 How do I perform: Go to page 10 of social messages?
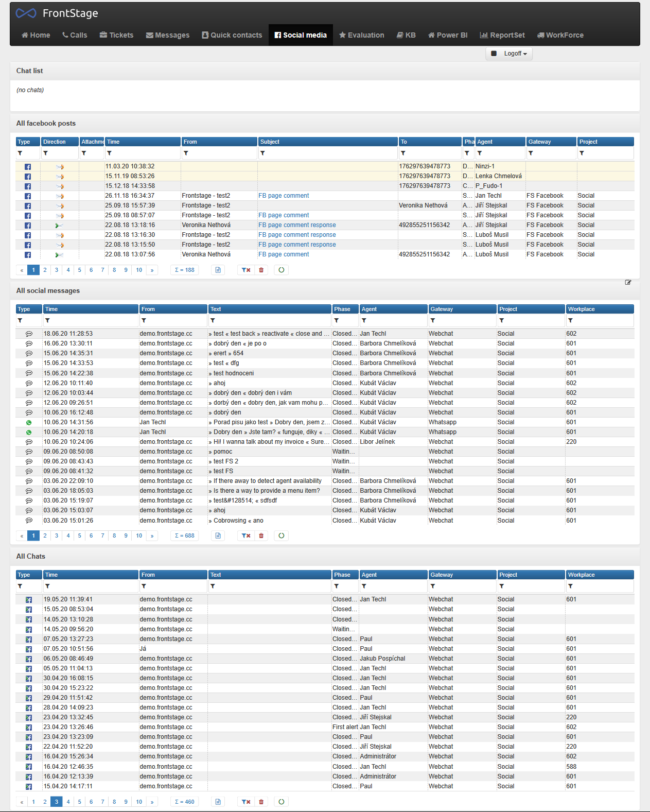click(x=139, y=535)
